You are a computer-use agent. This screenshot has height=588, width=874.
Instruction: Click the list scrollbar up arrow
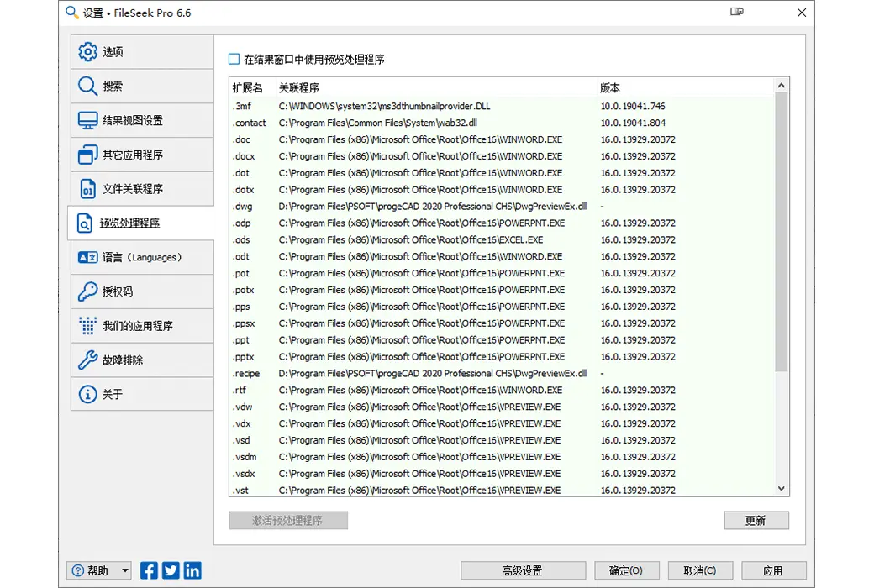tap(782, 86)
